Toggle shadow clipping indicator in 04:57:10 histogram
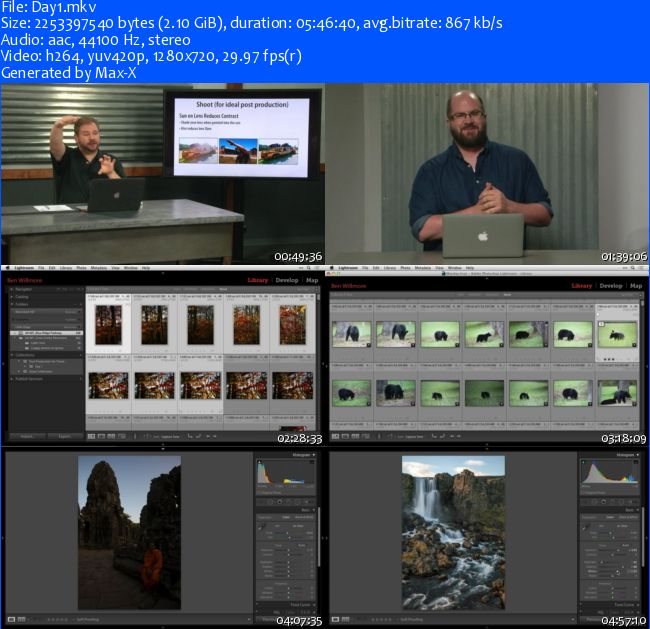The width and height of the screenshot is (650, 629). 583,461
